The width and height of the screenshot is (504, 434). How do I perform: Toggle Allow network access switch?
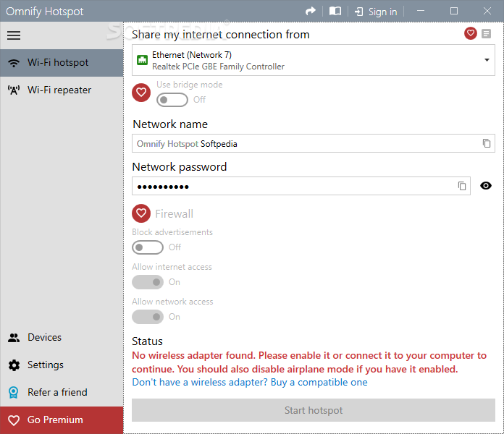pos(148,317)
